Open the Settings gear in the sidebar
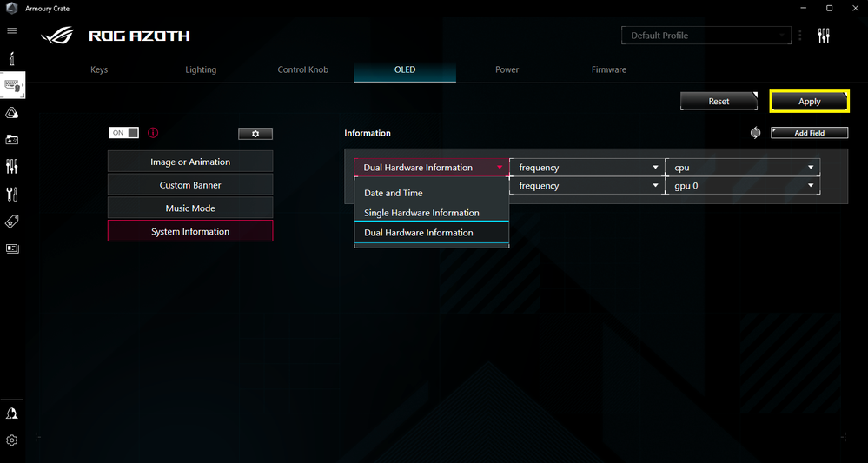This screenshot has width=868, height=463. point(11,440)
